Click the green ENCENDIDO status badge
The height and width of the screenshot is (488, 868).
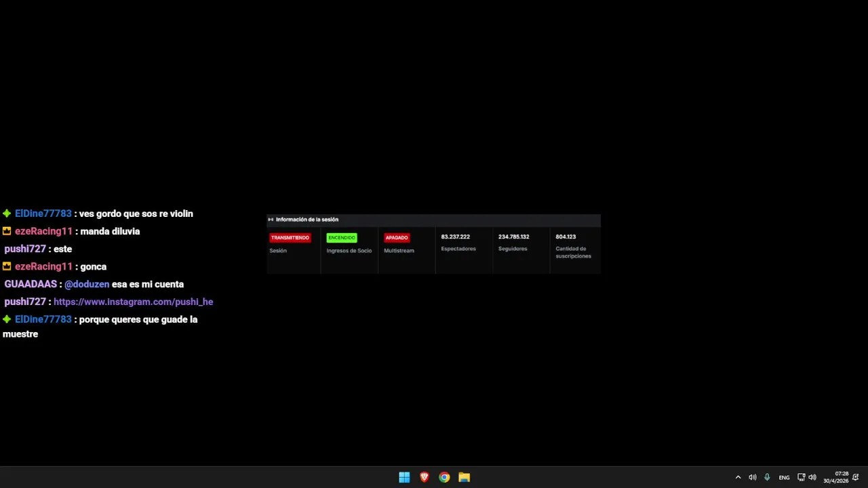[x=342, y=238]
